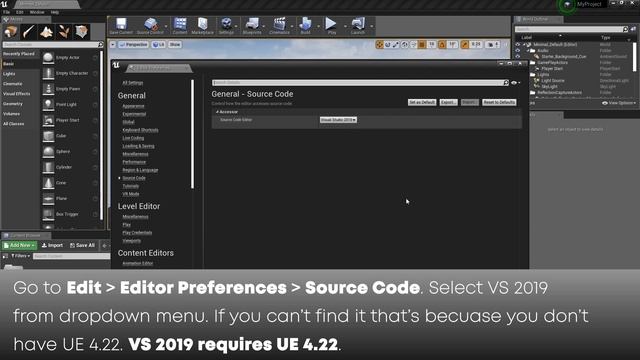Screen dimensions: 640x360
Task: Click the Cone shape icon in Place list
Action: [x=48, y=183]
